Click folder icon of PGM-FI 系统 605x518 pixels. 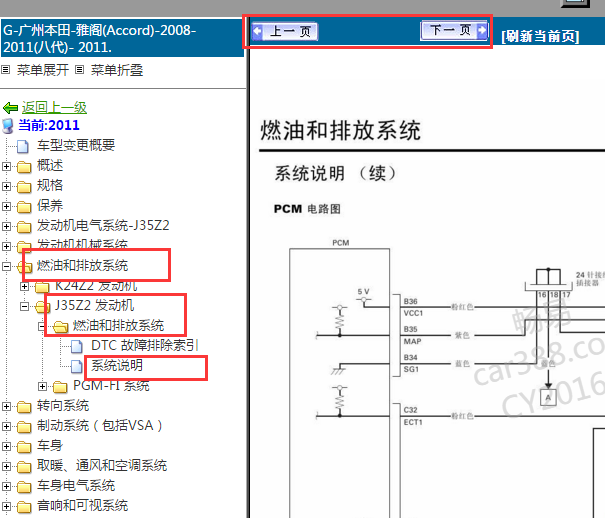point(60,387)
